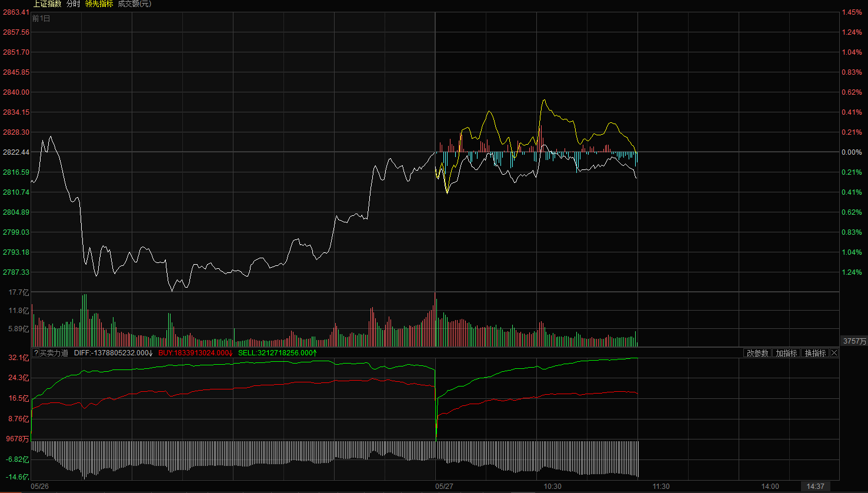Click the 成交额(元) label

pos(134,4)
